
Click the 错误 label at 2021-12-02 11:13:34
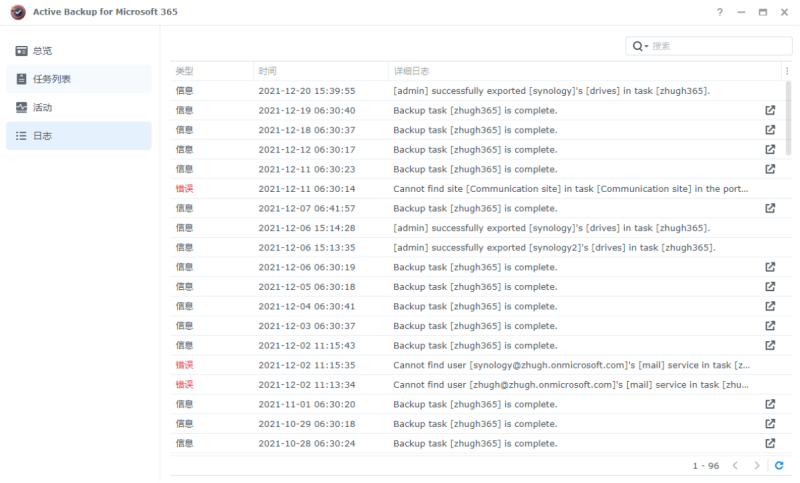(x=184, y=385)
